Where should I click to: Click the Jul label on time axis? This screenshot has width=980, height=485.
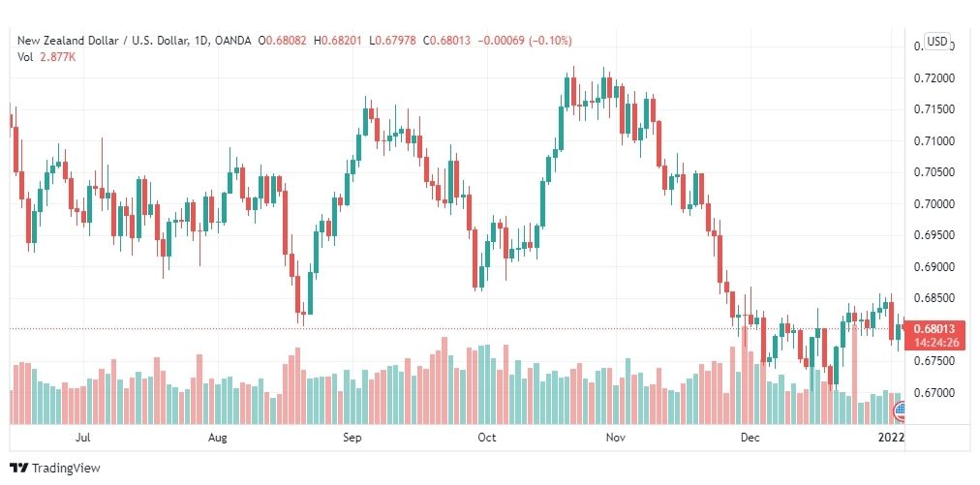[83, 438]
